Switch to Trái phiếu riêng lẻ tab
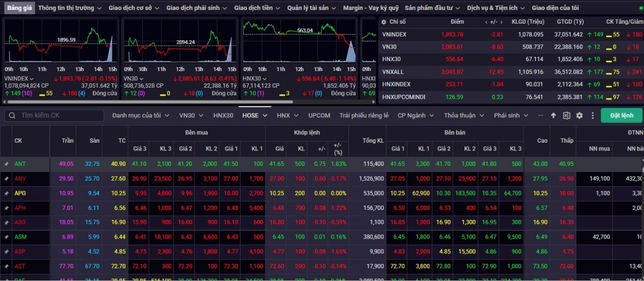 click(x=364, y=116)
